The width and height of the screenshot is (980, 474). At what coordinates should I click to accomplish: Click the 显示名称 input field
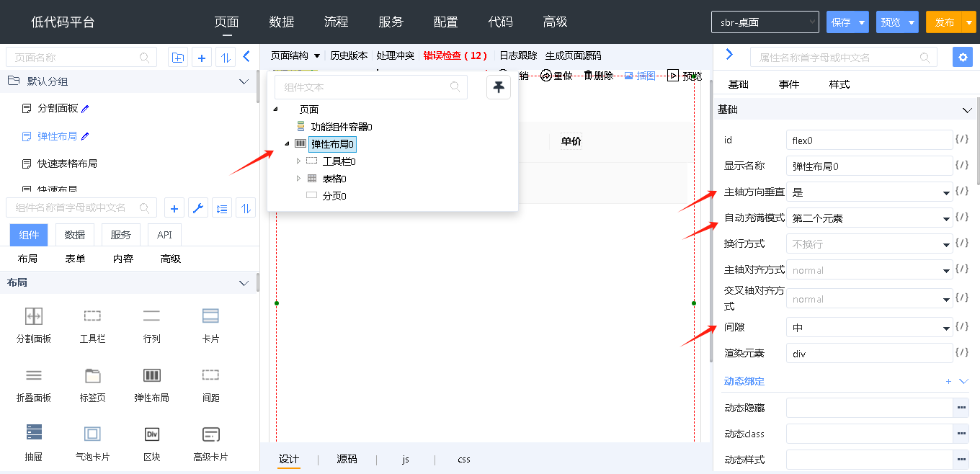(869, 166)
